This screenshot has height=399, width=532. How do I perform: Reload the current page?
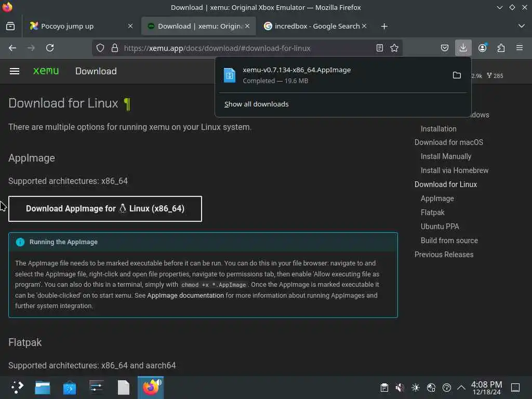50,48
